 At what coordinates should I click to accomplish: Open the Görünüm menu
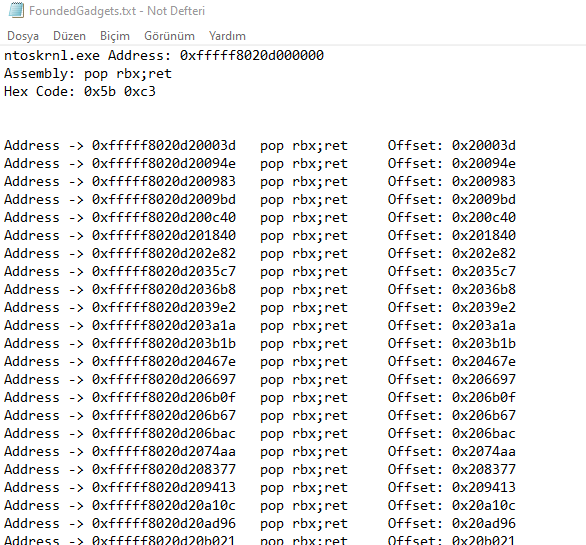coord(169,36)
